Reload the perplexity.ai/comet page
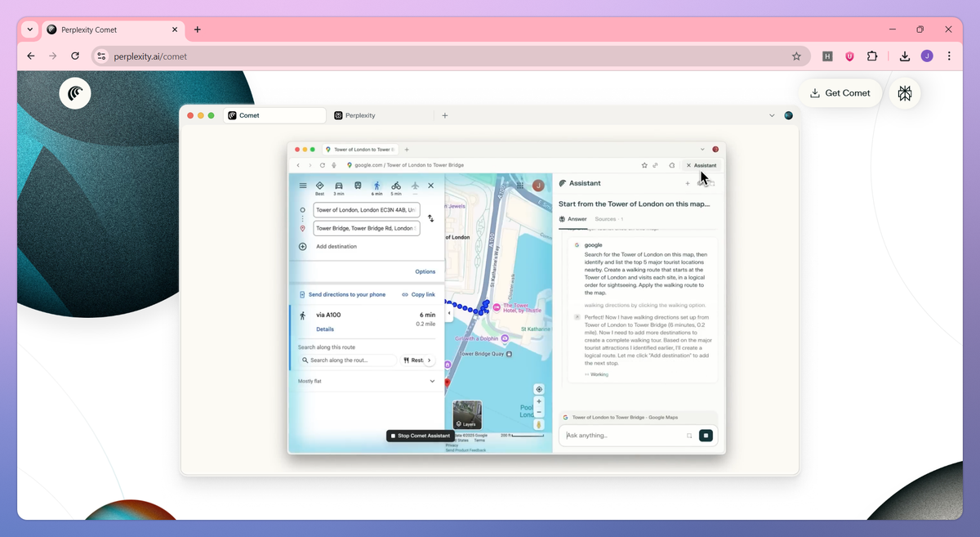The height and width of the screenshot is (537, 980). tap(75, 56)
